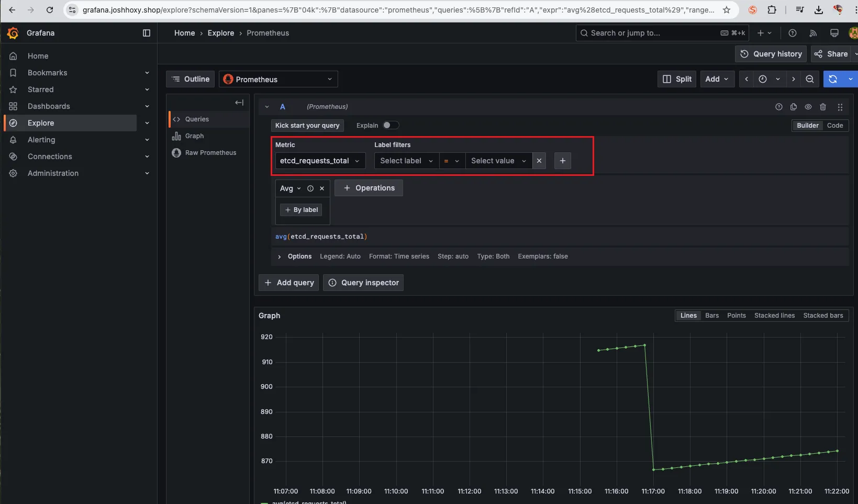Delete query A using trash icon
This screenshot has width=858, height=504.
[x=823, y=107]
